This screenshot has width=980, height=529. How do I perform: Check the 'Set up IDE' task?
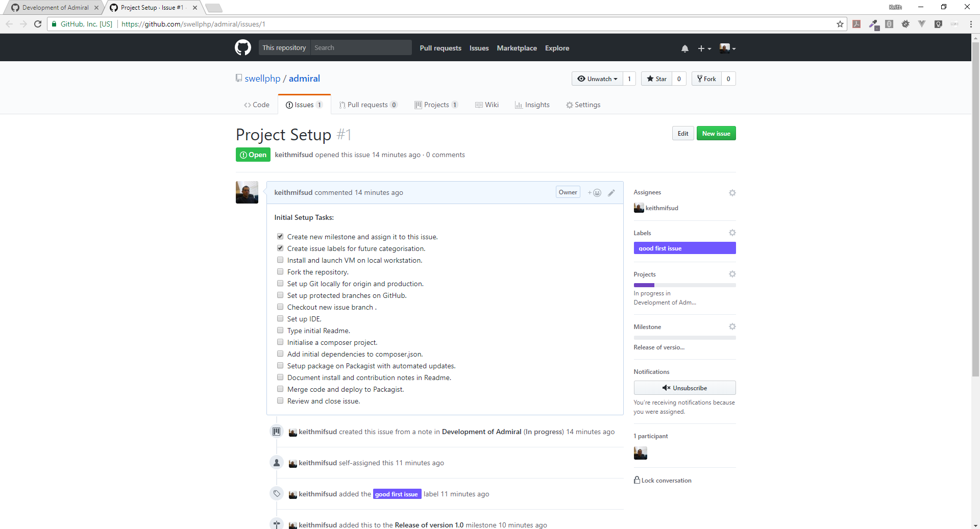(280, 318)
